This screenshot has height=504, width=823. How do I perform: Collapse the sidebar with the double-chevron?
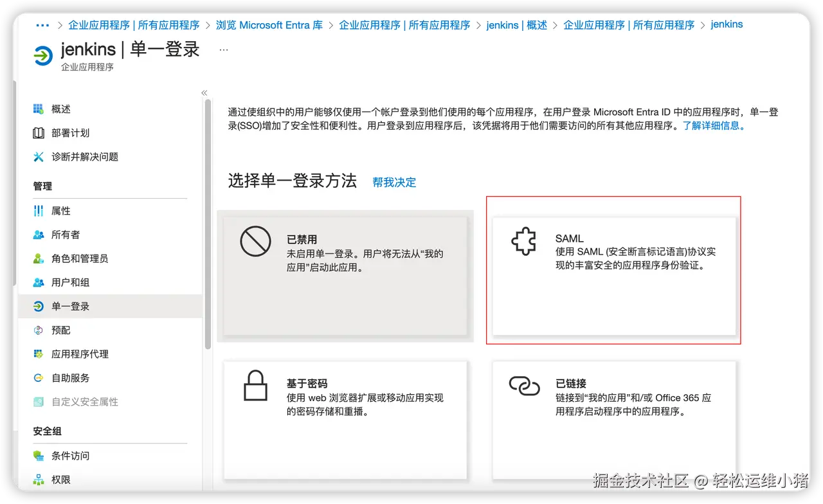click(x=204, y=93)
